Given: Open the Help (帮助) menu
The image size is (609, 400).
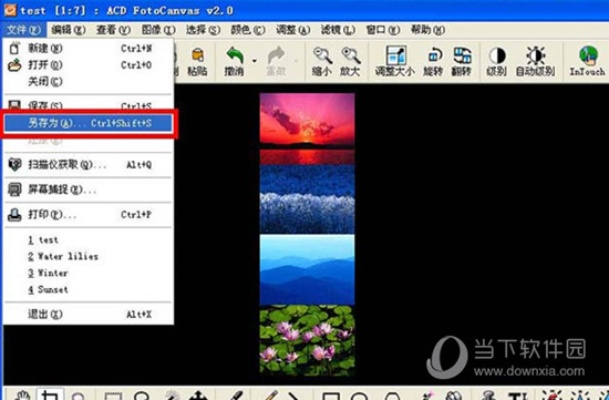Looking at the screenshot, I should [x=428, y=30].
